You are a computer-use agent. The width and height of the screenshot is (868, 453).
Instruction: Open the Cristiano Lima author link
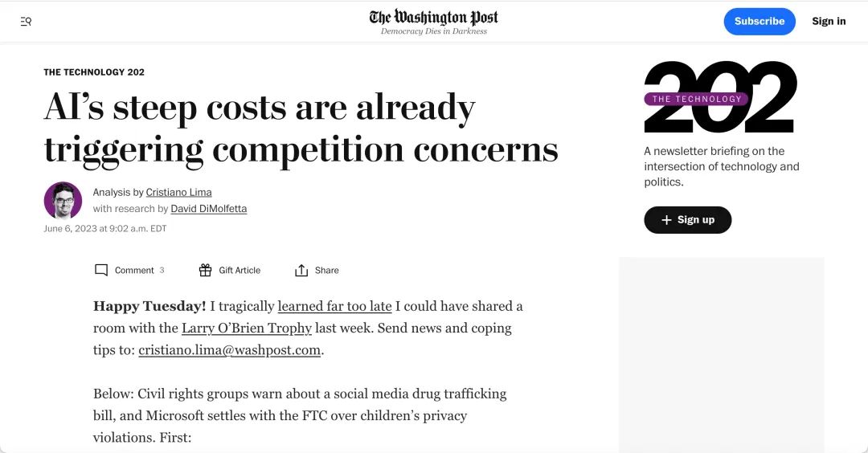(x=178, y=192)
